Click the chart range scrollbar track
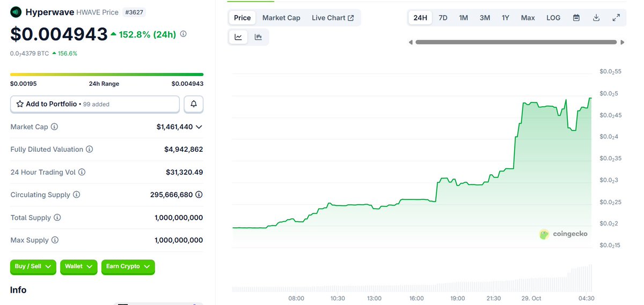This screenshot has width=644, height=305. point(516,42)
